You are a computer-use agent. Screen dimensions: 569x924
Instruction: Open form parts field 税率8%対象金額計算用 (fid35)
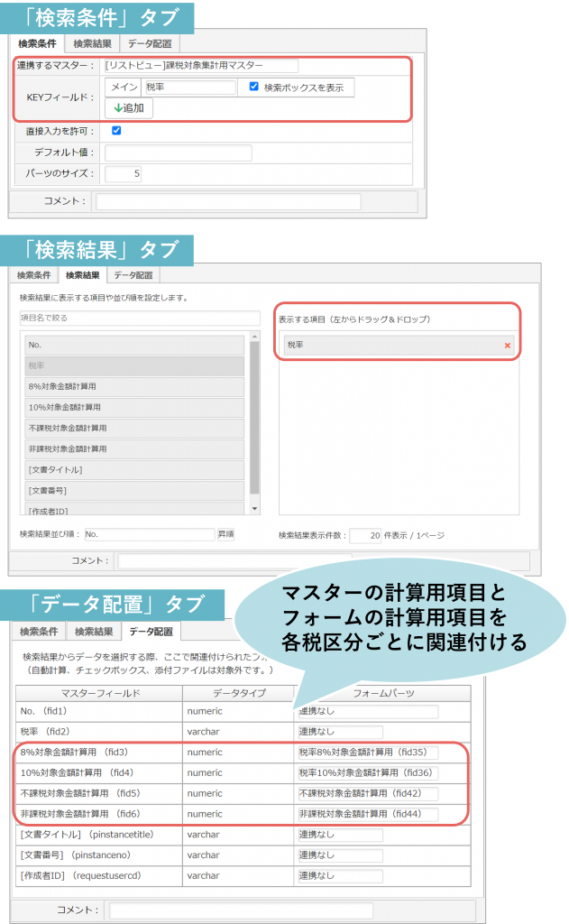coord(368,752)
